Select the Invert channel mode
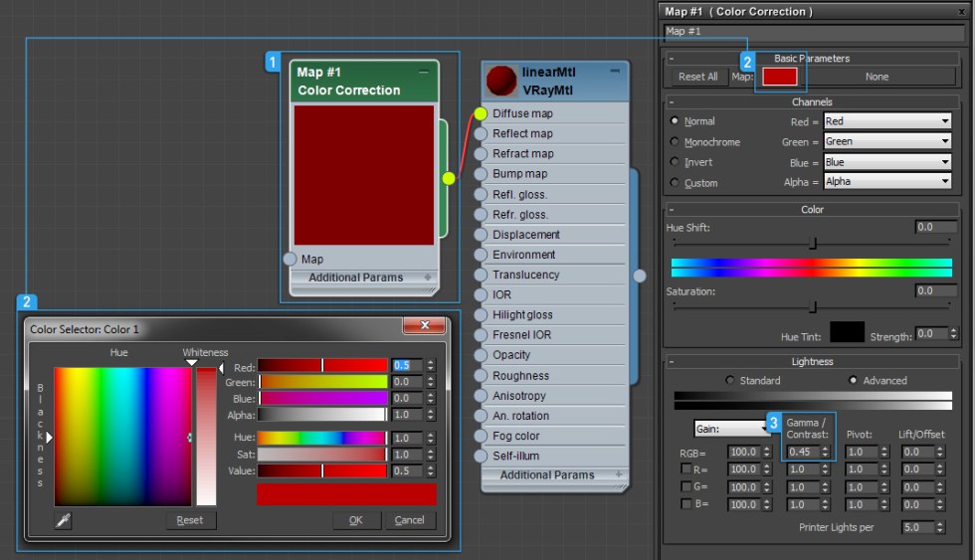 pyautogui.click(x=675, y=161)
